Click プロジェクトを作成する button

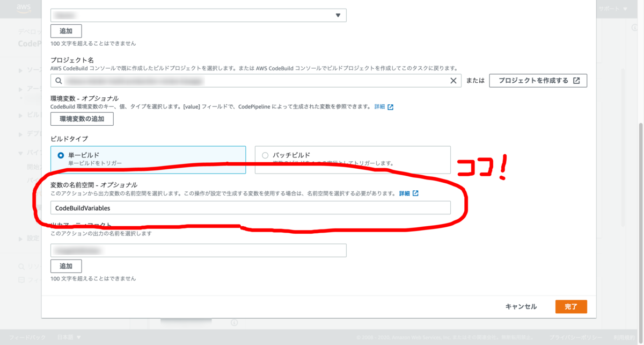[538, 81]
